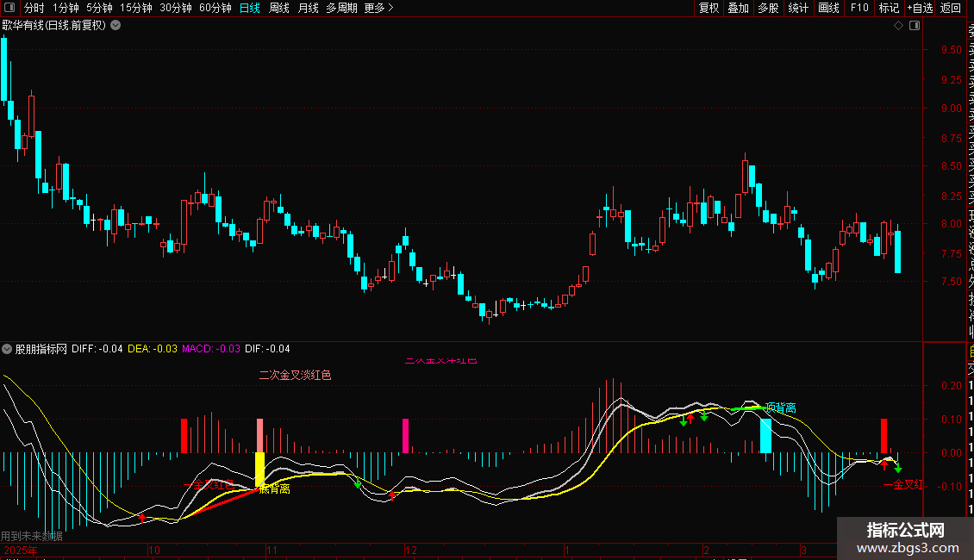This screenshot has width=974, height=560.
Task: Click the month 12 marker on the time axis
Action: pyautogui.click(x=410, y=550)
